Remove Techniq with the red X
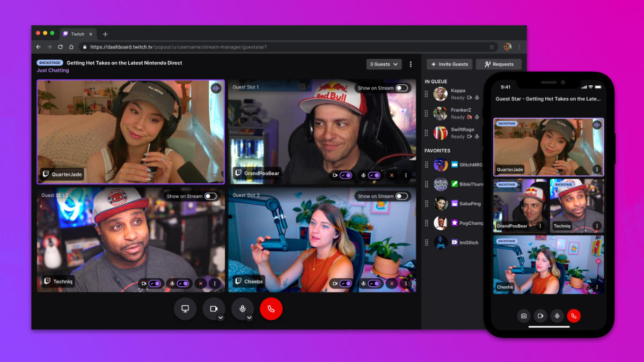Screen dimensions: 644x362 pyautogui.click(x=201, y=284)
